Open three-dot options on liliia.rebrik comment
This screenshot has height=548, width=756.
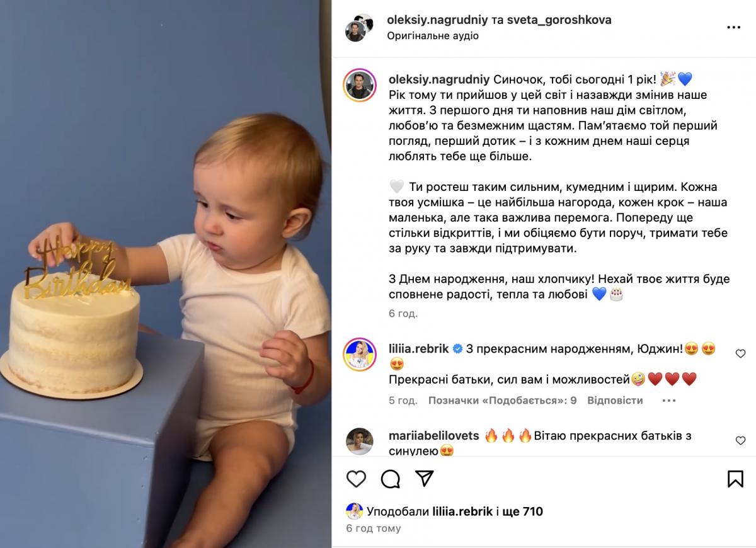click(x=661, y=401)
